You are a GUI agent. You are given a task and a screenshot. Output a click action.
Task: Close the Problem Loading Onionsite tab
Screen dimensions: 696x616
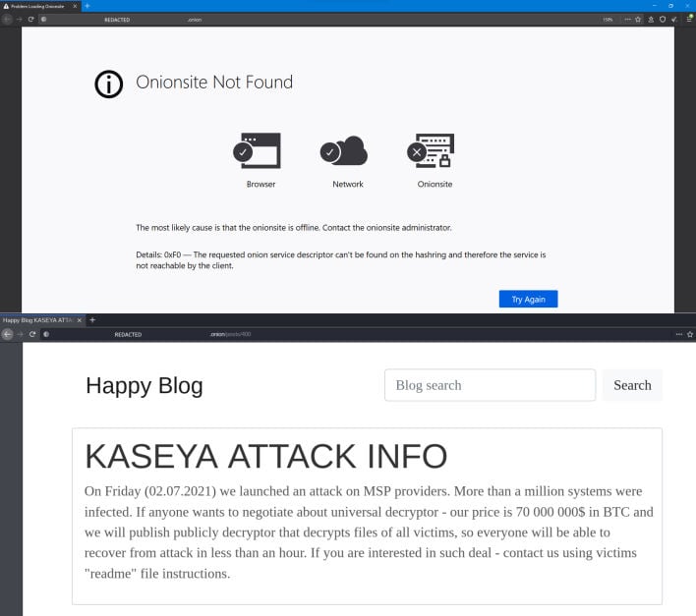75,6
